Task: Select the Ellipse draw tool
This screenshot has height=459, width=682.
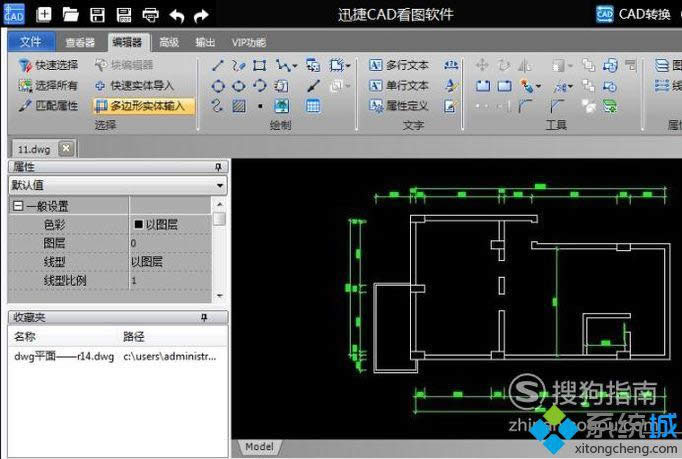Action: tap(238, 86)
